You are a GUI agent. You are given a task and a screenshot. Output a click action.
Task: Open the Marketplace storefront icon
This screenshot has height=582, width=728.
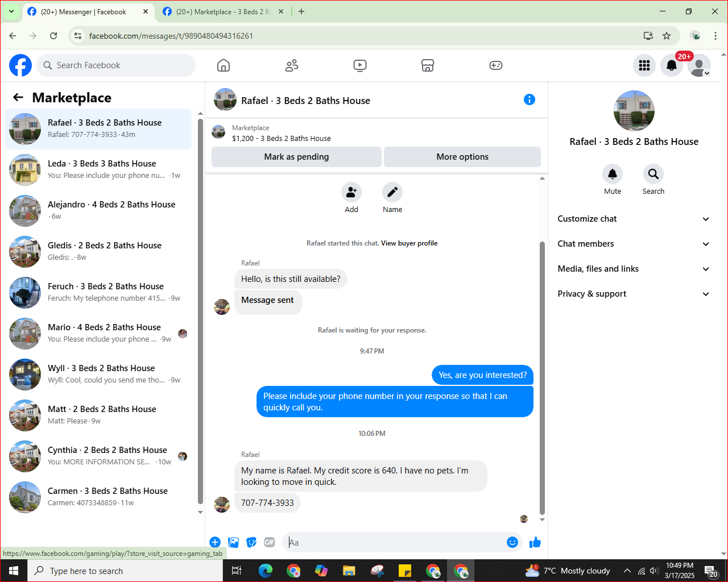tap(428, 65)
